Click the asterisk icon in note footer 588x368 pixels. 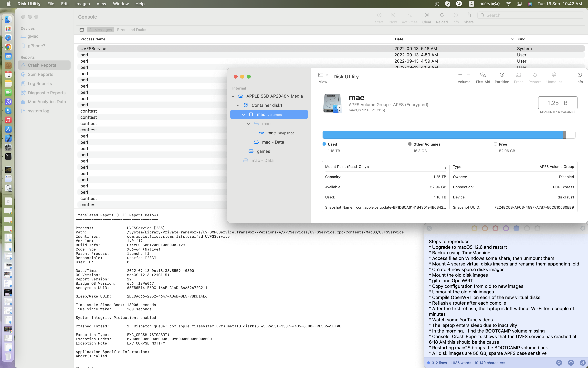(x=559, y=363)
